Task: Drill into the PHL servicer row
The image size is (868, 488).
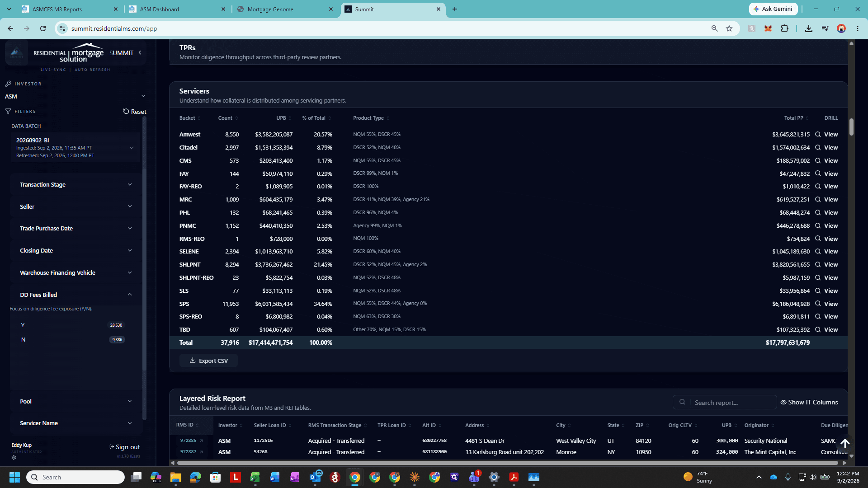Action: point(826,213)
